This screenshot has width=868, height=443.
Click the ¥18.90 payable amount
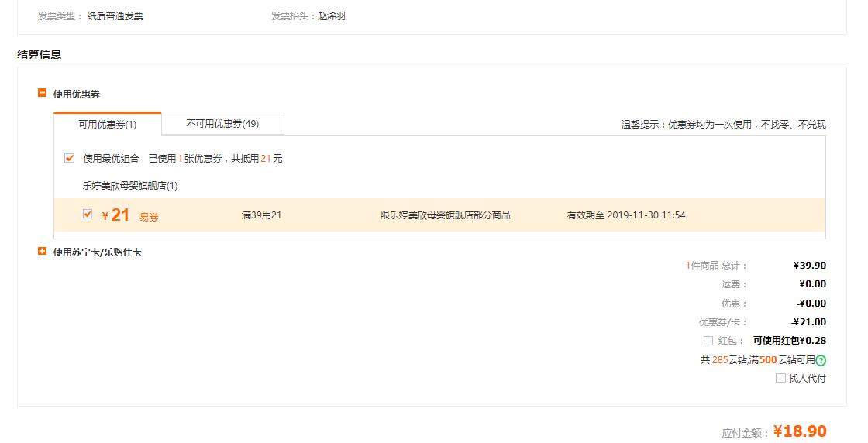[800, 431]
